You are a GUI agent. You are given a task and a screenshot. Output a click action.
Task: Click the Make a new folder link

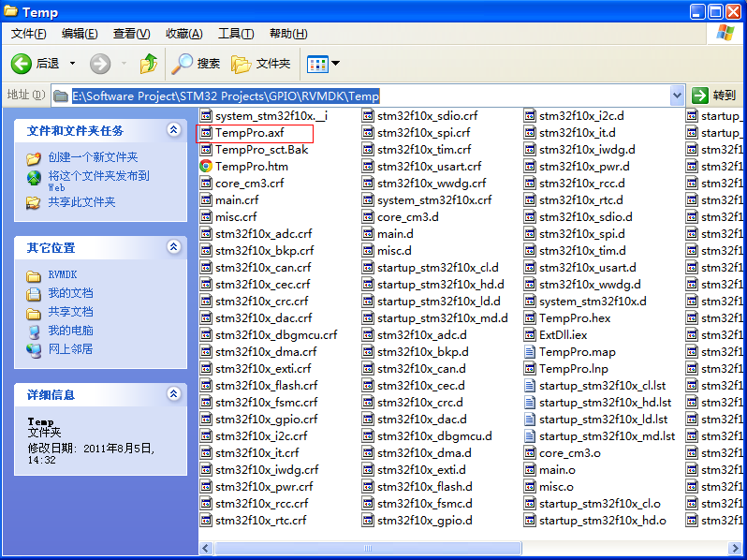click(x=93, y=157)
